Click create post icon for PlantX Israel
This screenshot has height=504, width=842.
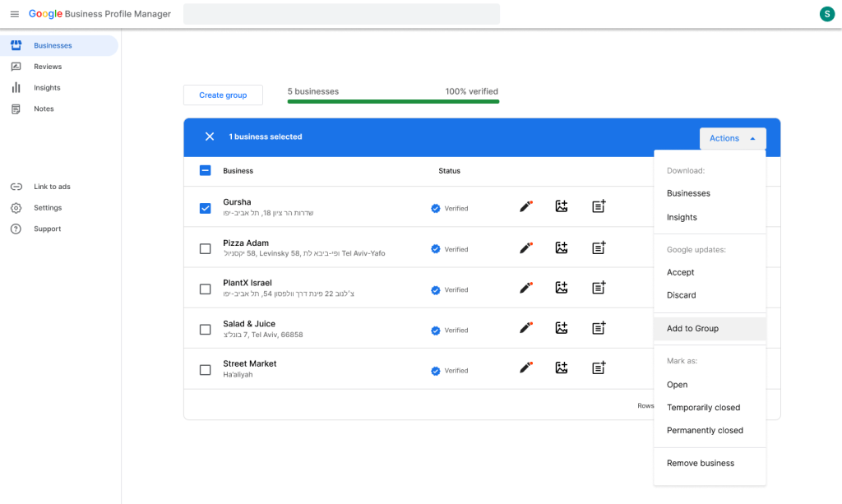coord(599,288)
